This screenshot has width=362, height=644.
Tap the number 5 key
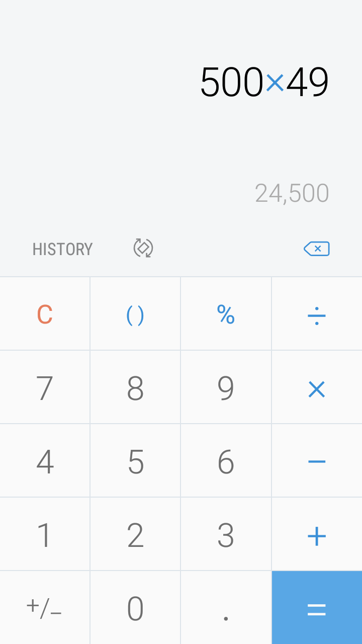coord(135,461)
